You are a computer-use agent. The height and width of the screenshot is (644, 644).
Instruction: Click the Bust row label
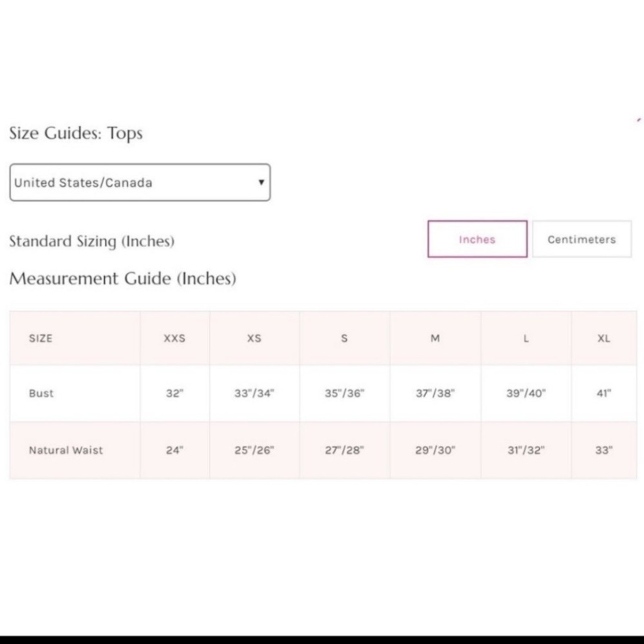pos(41,393)
